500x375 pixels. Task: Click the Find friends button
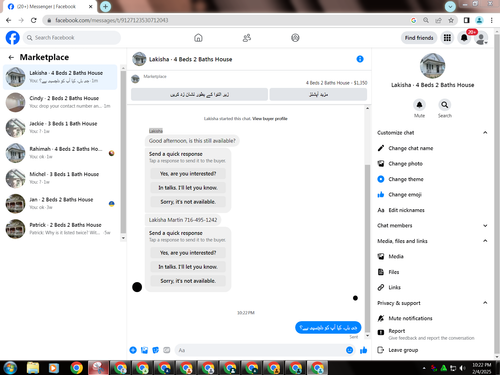[x=419, y=38]
